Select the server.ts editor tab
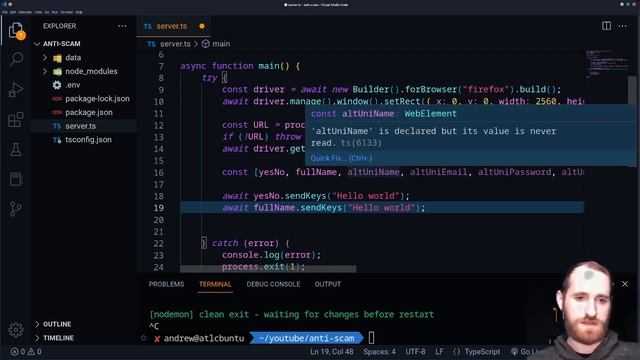Screen dimensions: 640x360 pyautogui.click(x=172, y=26)
